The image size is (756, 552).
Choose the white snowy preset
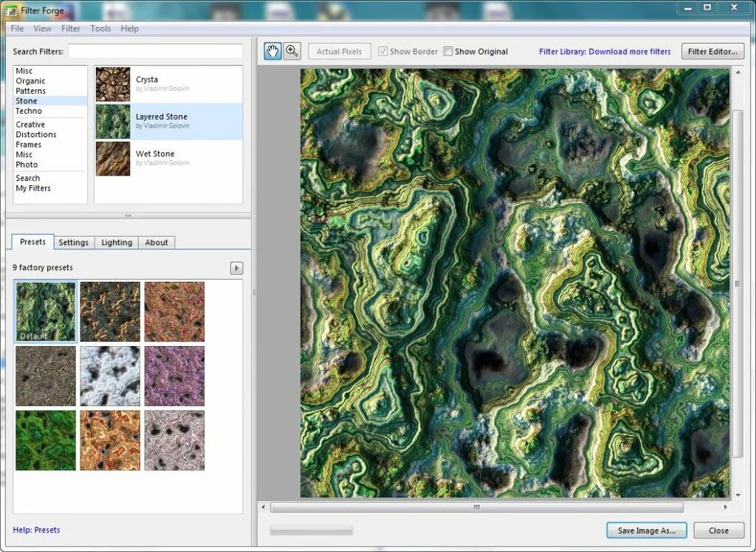[110, 376]
